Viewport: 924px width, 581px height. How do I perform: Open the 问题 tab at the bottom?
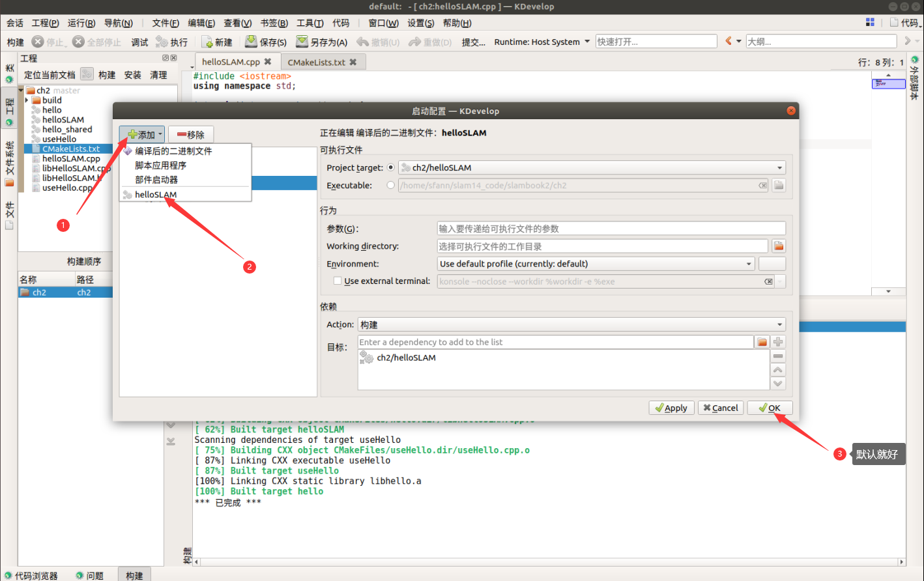coord(89,575)
